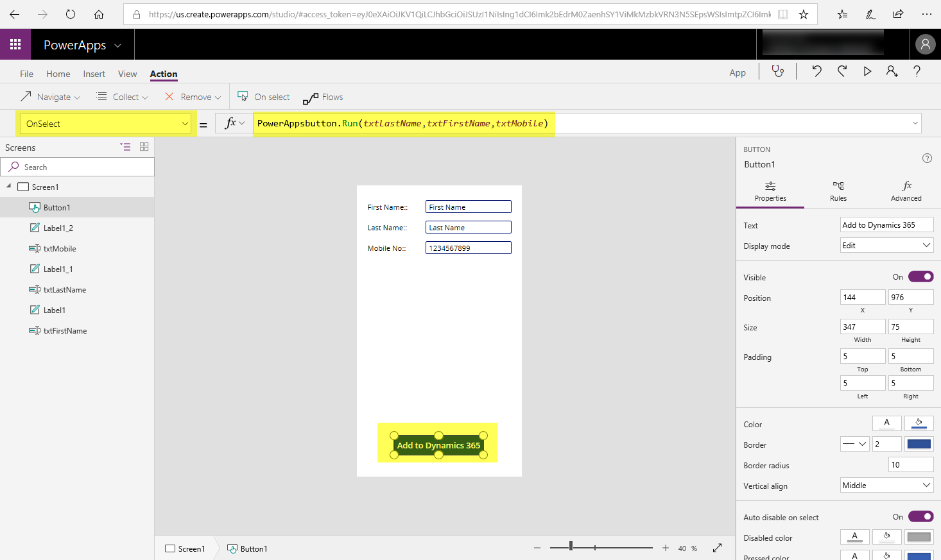Select Label1_2 in the tree
The width and height of the screenshot is (941, 560).
(58, 228)
